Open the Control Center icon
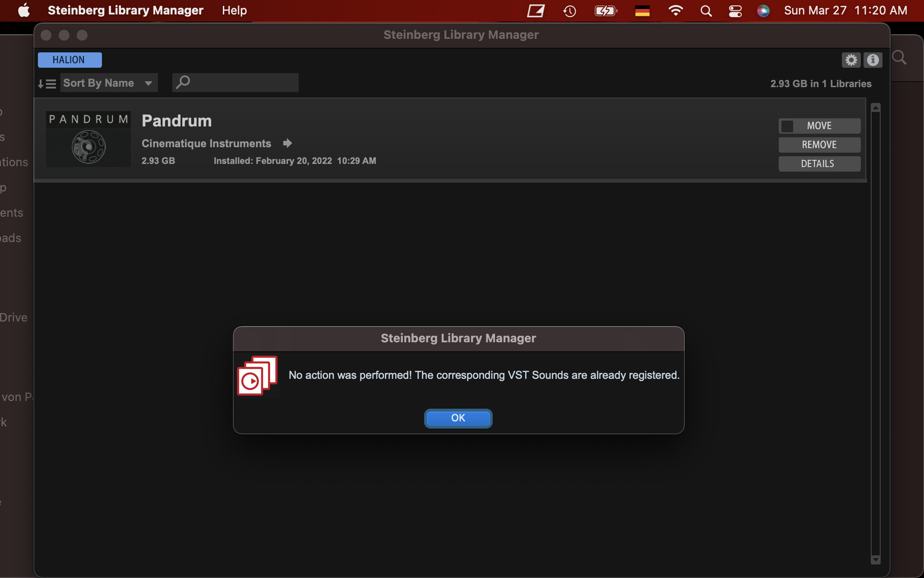This screenshot has width=924, height=578. click(x=735, y=11)
